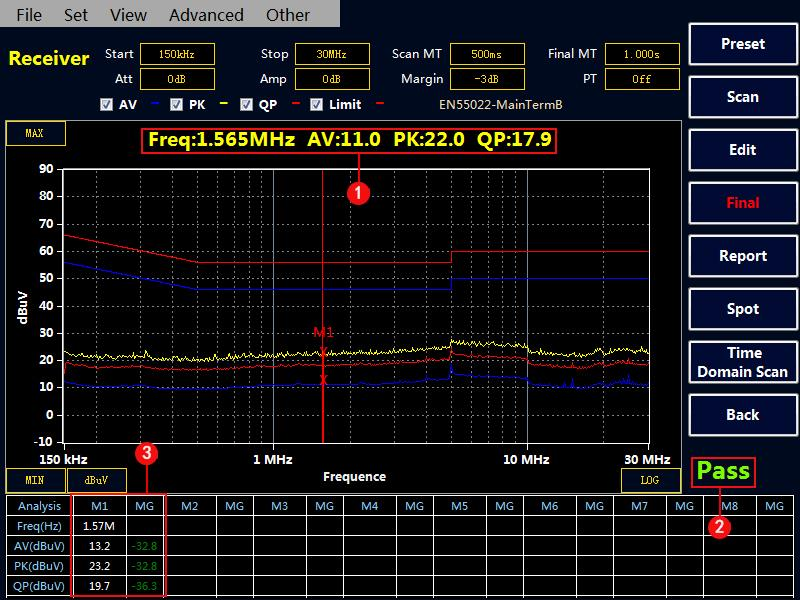Image resolution: width=800 pixels, height=600 pixels.
Task: Start a Scan
Action: pyautogui.click(x=742, y=97)
